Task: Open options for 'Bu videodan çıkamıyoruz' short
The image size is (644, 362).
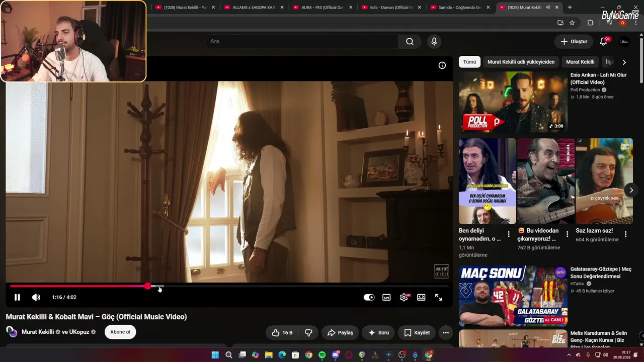Action: click(567, 234)
